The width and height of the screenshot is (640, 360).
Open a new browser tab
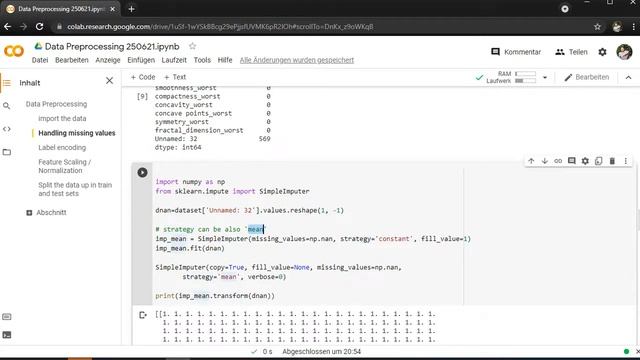tap(131, 9)
